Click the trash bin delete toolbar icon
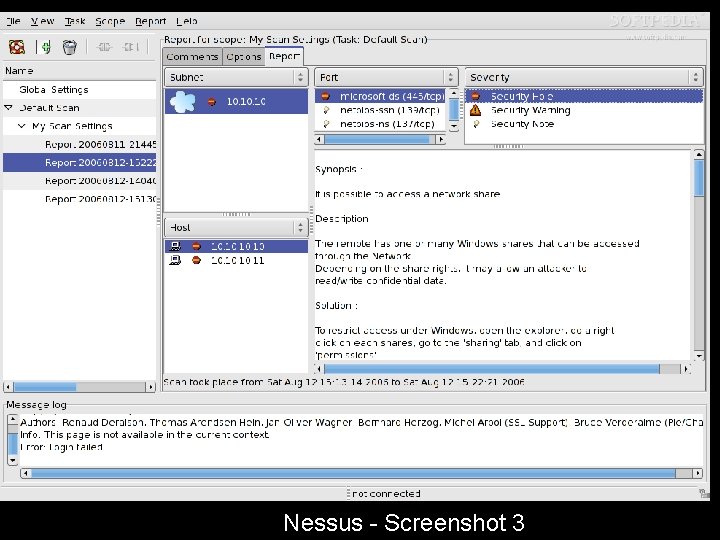 click(x=69, y=47)
